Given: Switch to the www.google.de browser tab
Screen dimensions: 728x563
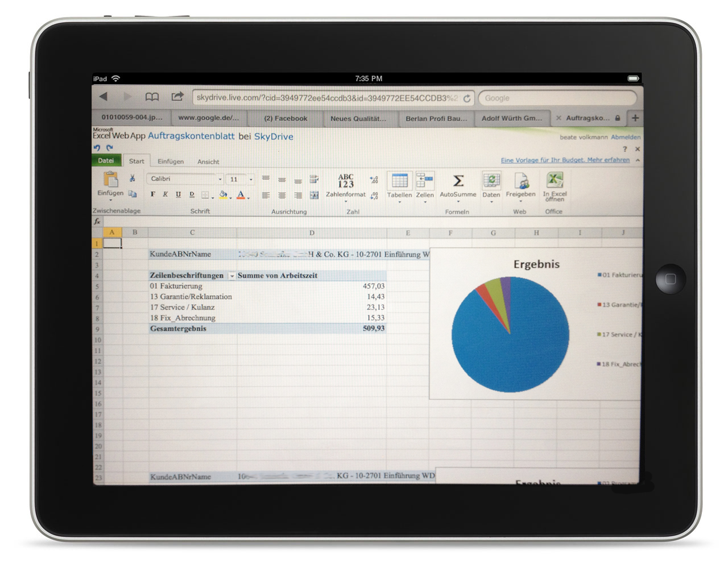Looking at the screenshot, I should pos(209,118).
